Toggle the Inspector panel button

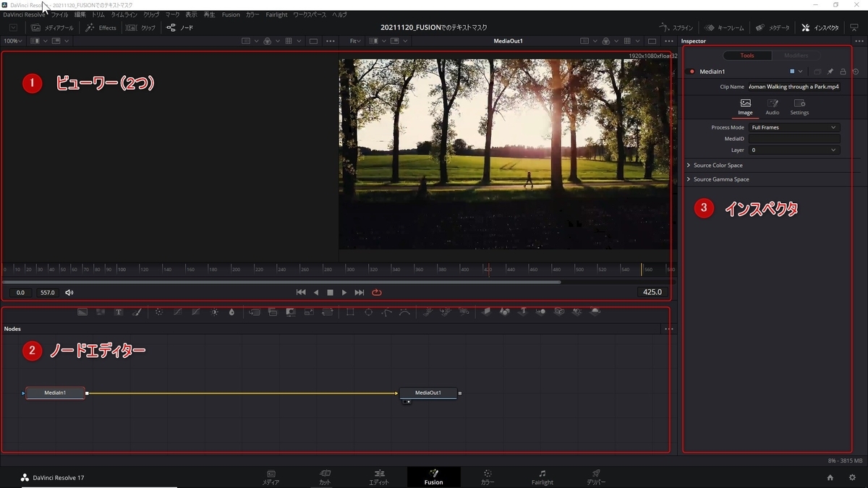(x=820, y=27)
